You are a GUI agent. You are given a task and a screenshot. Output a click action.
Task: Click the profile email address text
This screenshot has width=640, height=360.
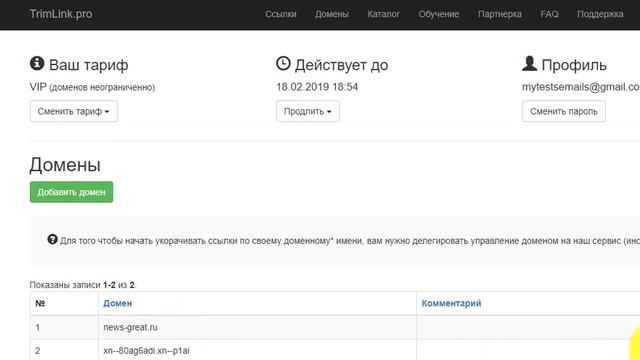tap(581, 87)
